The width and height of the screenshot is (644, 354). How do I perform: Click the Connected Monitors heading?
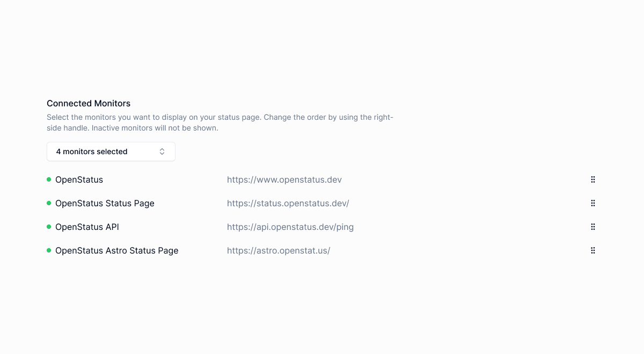point(89,103)
